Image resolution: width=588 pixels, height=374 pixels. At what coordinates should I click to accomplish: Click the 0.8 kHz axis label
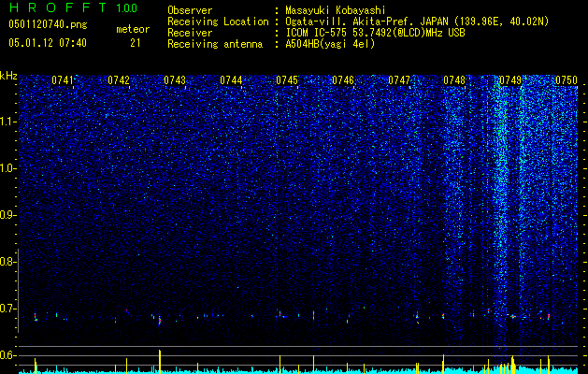[8, 262]
